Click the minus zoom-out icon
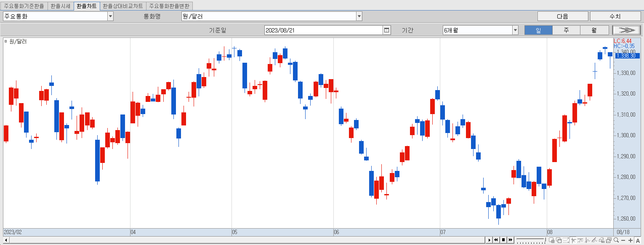 click(623, 240)
